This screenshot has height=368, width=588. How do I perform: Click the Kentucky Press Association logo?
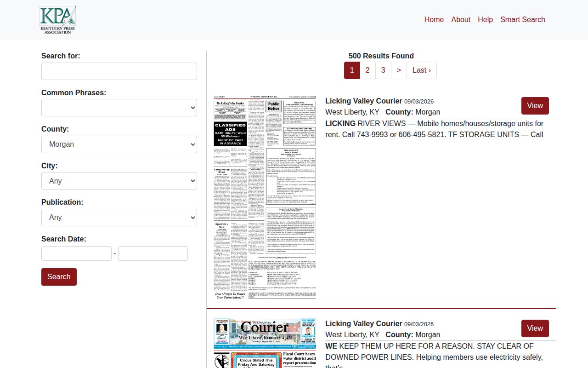[57, 20]
